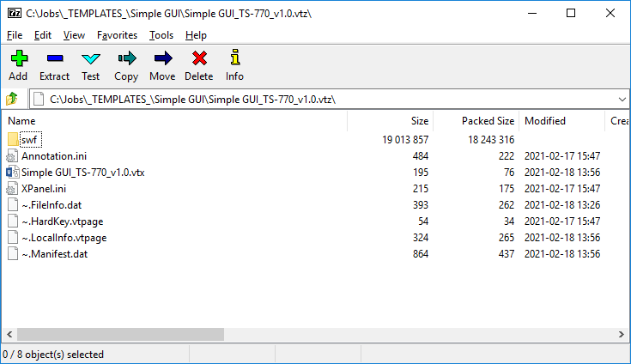
Task: Select the Annotation.ini file
Action: click(x=55, y=155)
